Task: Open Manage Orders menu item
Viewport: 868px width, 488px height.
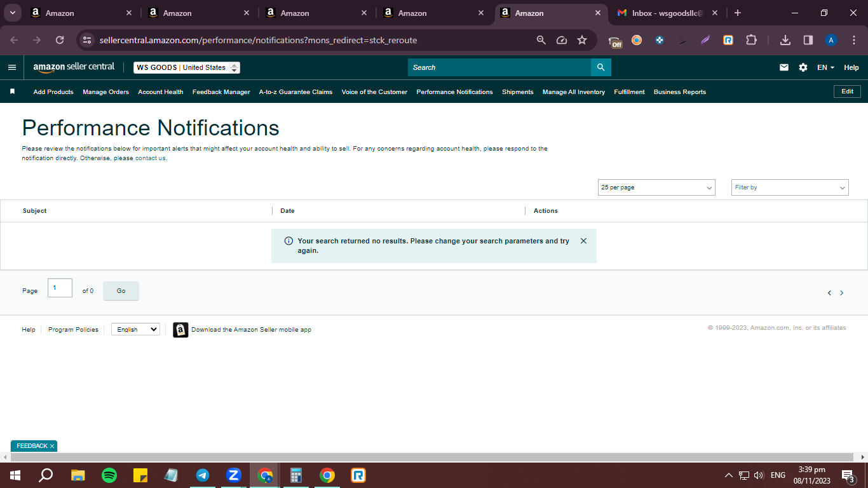Action: click(105, 92)
